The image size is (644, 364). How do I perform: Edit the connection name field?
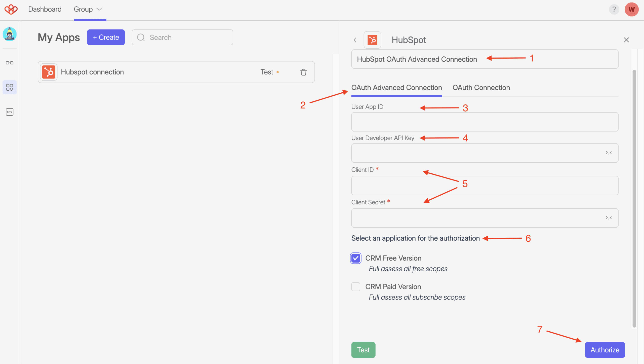tap(485, 59)
